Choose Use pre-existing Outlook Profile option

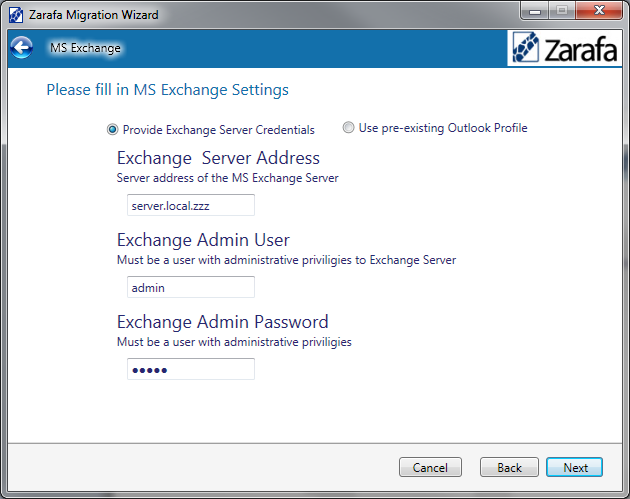pyautogui.click(x=348, y=128)
